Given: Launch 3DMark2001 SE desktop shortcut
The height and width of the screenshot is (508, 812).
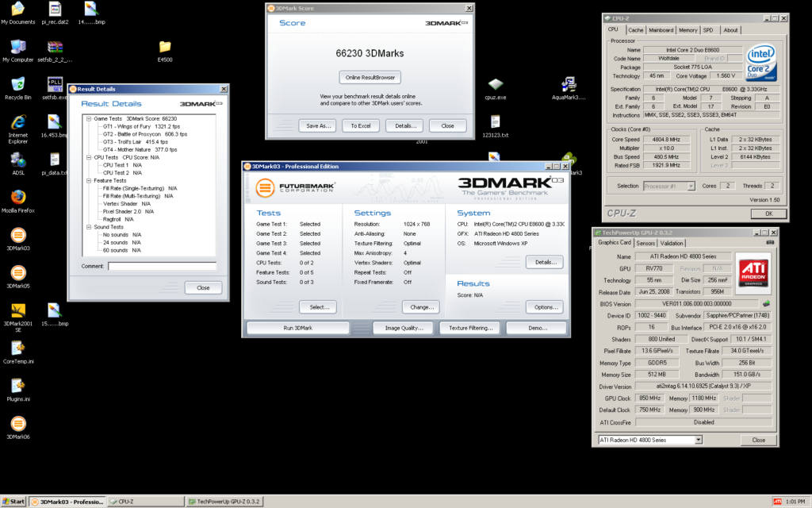Looking at the screenshot, I should tap(17, 317).
